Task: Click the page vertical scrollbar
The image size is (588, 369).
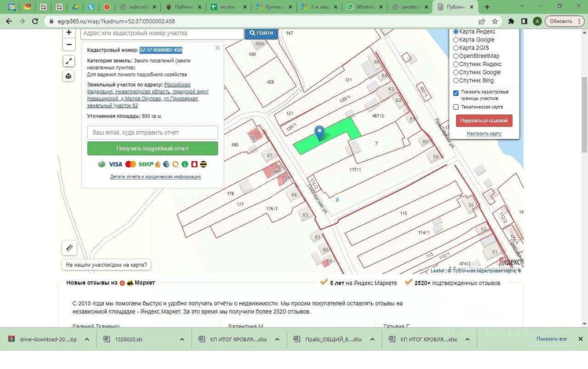Action: tap(584, 115)
